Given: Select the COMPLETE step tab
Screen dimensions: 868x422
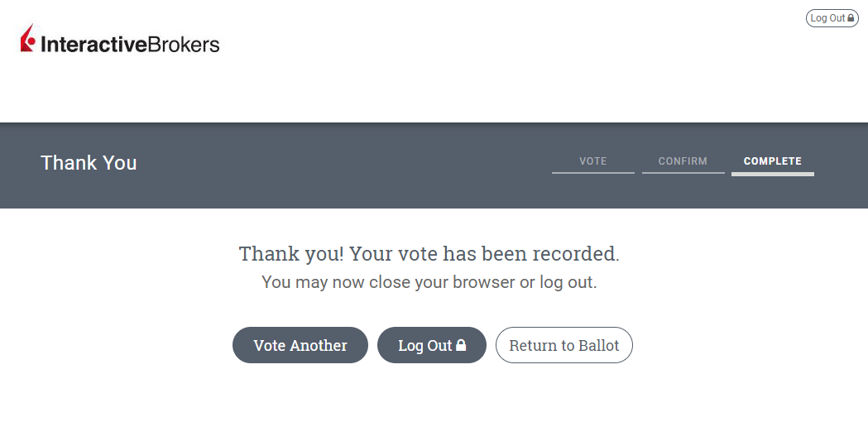Looking at the screenshot, I should point(772,161).
